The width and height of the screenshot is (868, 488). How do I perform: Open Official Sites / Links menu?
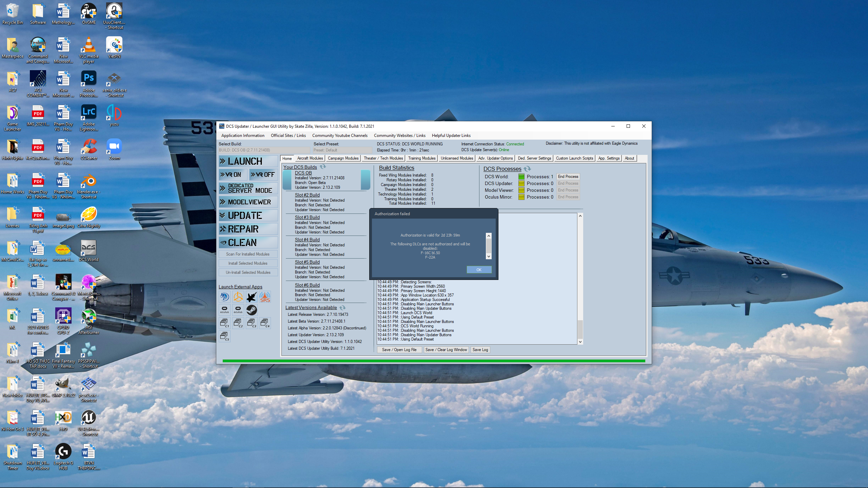tap(288, 136)
